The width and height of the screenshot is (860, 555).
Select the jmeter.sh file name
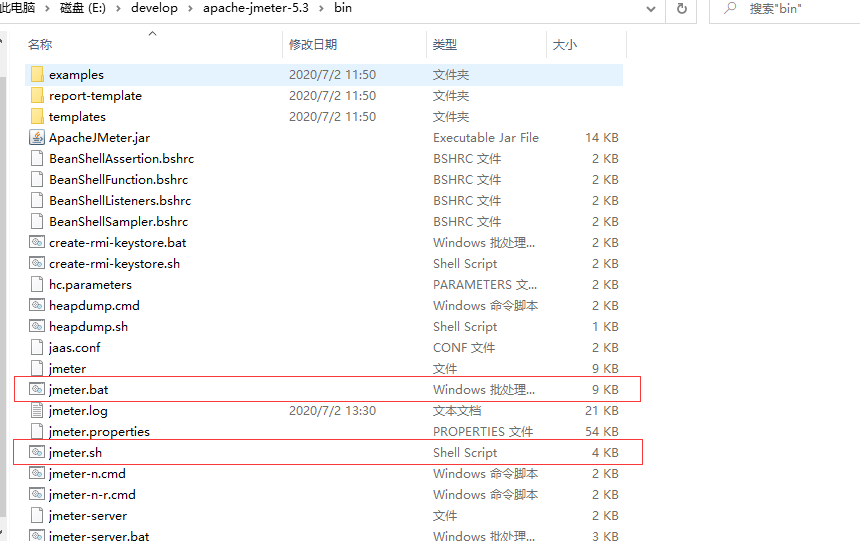75,452
